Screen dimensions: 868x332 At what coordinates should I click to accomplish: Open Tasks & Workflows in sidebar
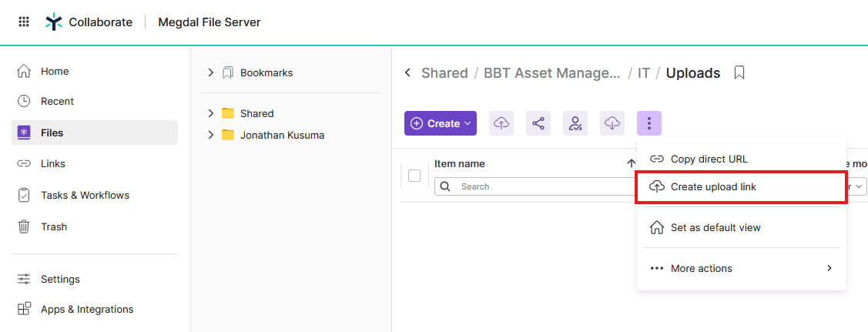(x=95, y=196)
